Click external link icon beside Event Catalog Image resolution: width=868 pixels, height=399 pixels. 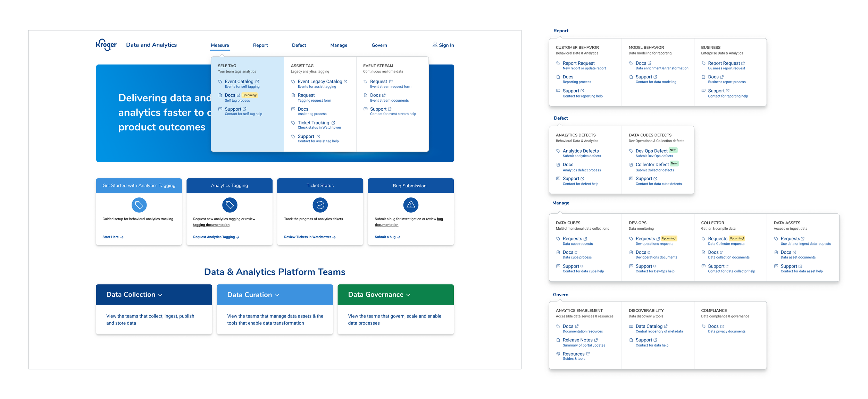pos(257,82)
